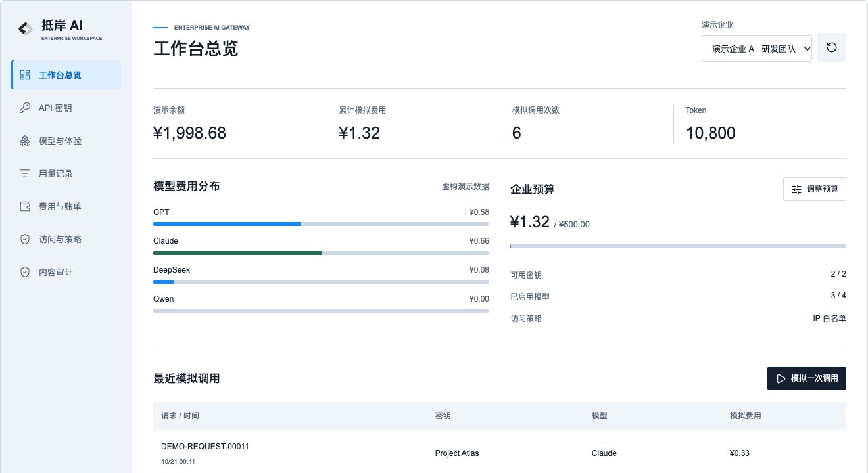Open the 费用与账单 section
The width and height of the screenshot is (868, 473).
[66, 206]
